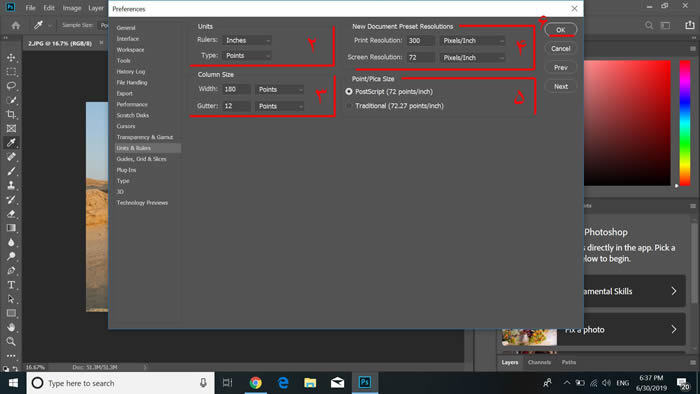Screen dimensions: 700x394
Task: Select the Spot Healing Brush tool
Action: pos(11,157)
